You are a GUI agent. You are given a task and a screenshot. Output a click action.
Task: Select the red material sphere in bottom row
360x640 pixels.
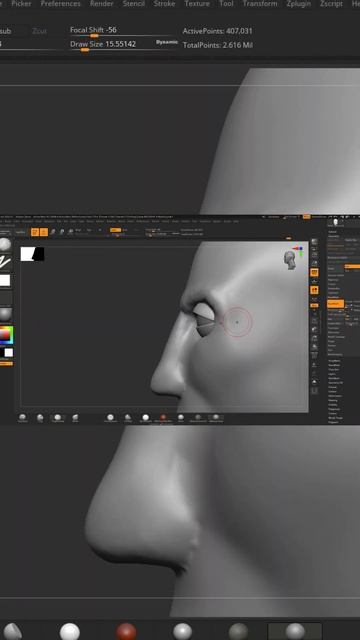(x=126, y=631)
